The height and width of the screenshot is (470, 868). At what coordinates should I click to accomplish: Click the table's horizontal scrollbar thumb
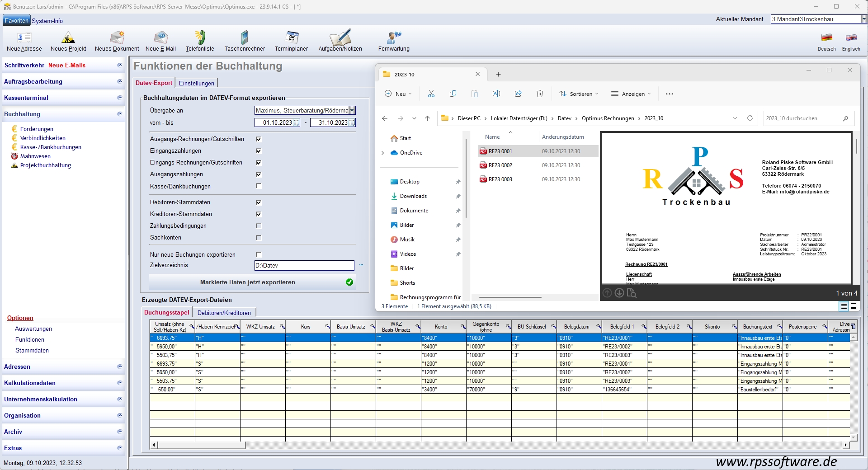pos(201,445)
